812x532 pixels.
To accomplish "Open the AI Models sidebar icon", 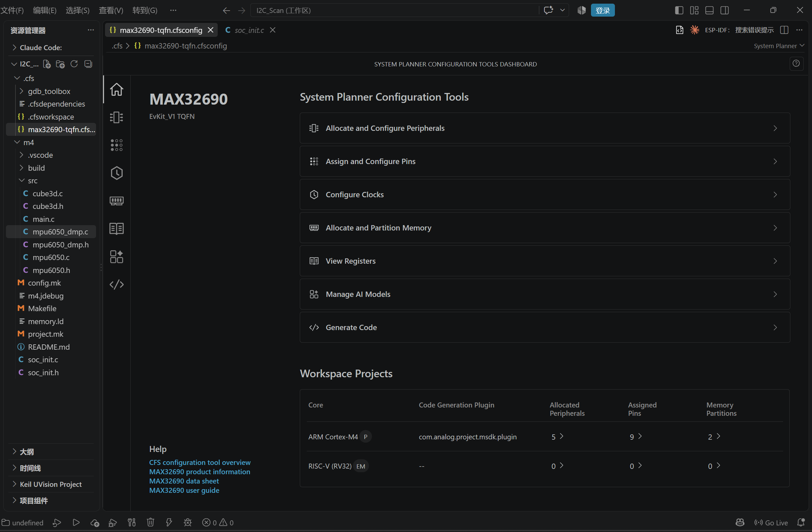I will (116, 257).
